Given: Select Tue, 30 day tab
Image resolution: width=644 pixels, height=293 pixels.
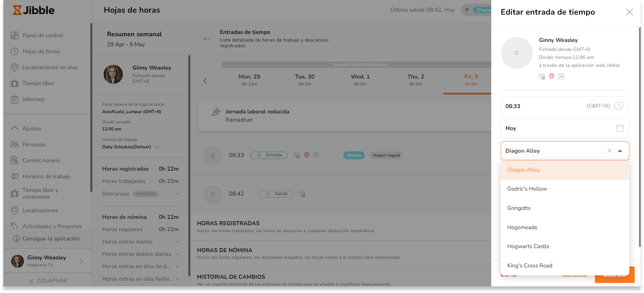Looking at the screenshot, I should tap(305, 80).
